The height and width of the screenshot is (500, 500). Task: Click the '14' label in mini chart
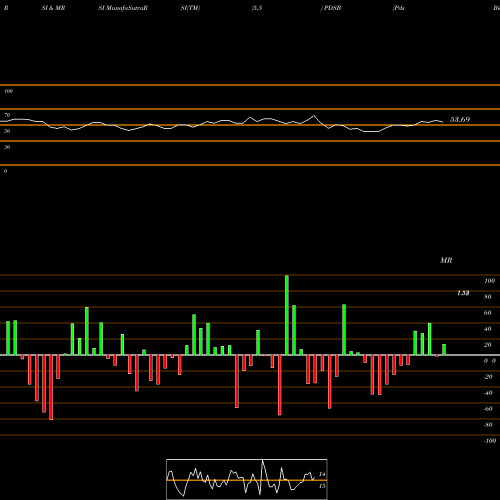[322, 474]
